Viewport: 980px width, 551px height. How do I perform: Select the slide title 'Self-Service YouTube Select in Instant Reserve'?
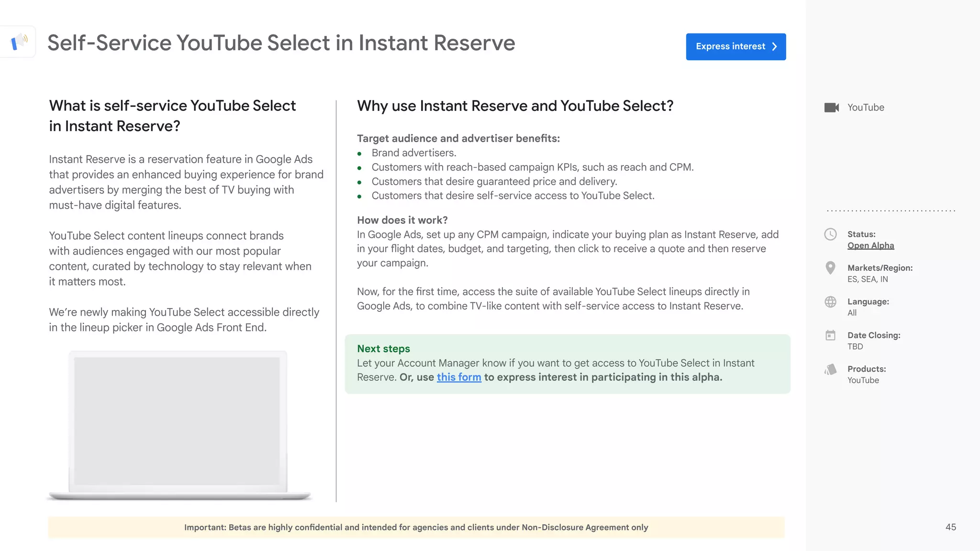(x=281, y=43)
